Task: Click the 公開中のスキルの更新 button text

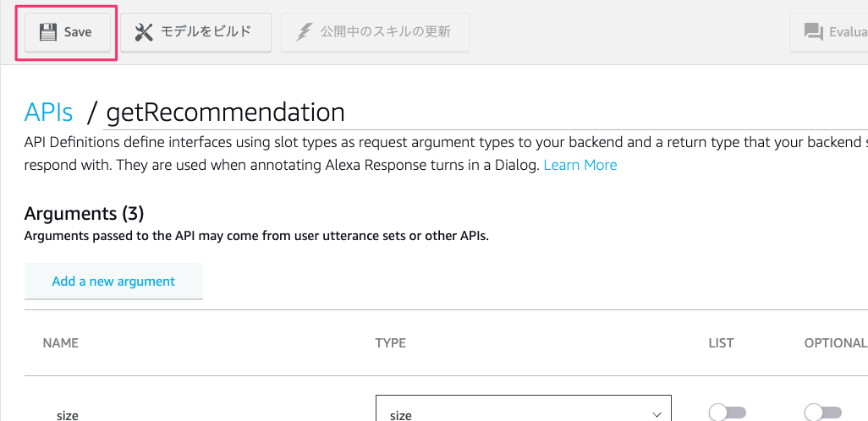Action: click(385, 32)
